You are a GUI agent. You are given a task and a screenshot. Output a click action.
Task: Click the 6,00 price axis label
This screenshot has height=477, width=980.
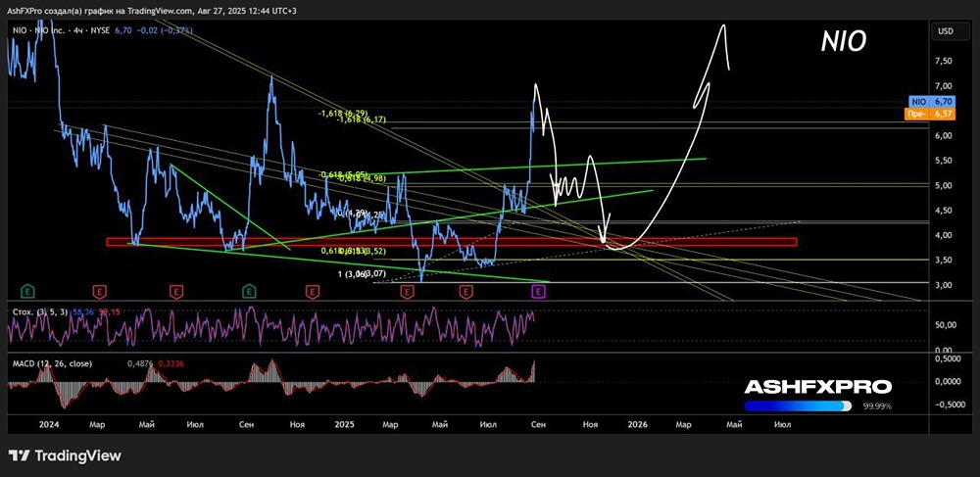pyautogui.click(x=945, y=135)
